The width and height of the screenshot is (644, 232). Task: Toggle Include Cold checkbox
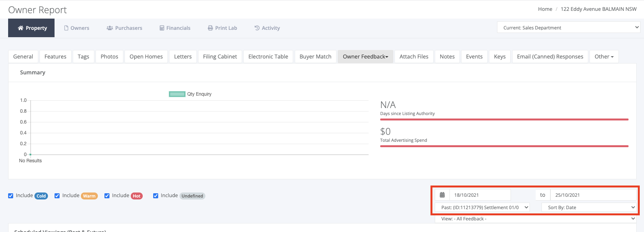pos(11,196)
